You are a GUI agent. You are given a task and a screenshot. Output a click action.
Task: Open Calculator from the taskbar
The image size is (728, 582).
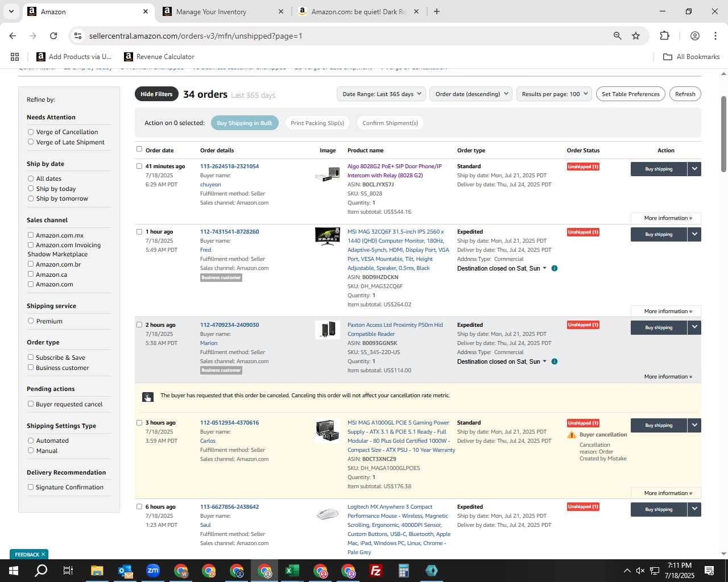[x=404, y=571]
